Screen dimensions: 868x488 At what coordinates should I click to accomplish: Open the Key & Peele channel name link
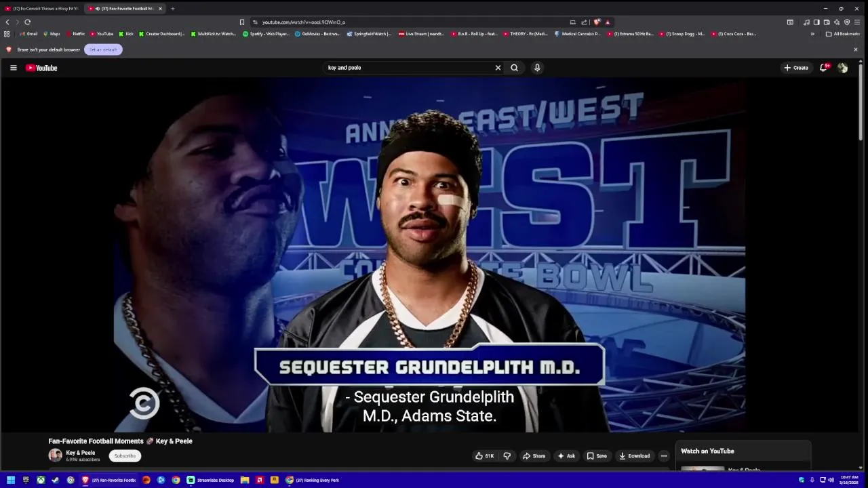tap(80, 453)
